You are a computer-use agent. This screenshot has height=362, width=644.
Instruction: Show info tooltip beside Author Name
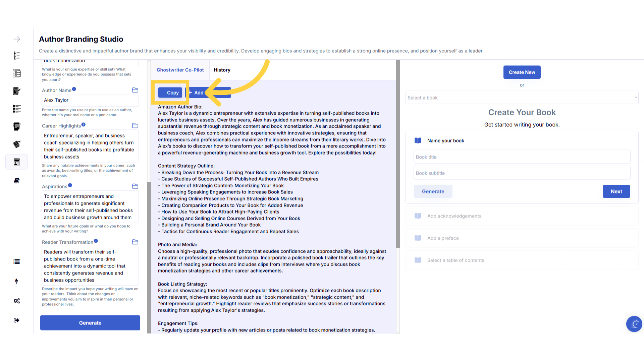74,89
